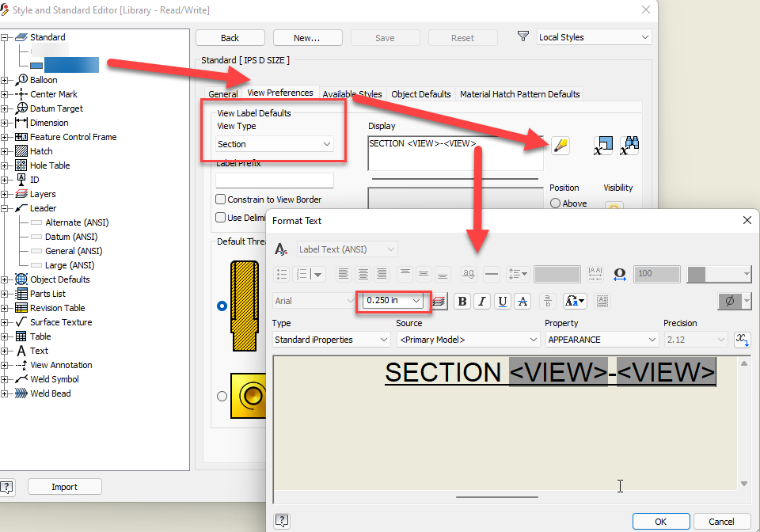Toggle Italic text formatting

tap(482, 302)
